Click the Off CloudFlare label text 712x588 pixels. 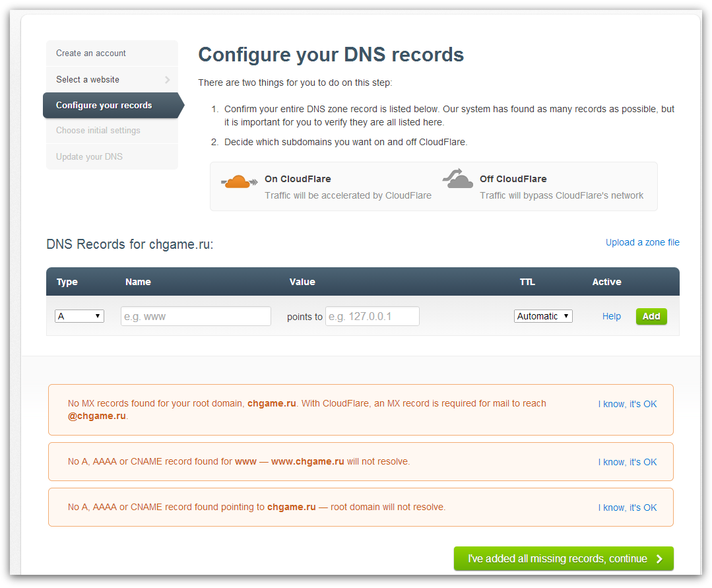(513, 179)
